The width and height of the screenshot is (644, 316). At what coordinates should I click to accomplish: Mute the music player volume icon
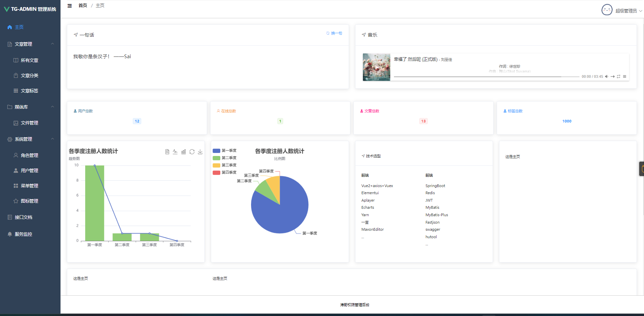tap(606, 76)
